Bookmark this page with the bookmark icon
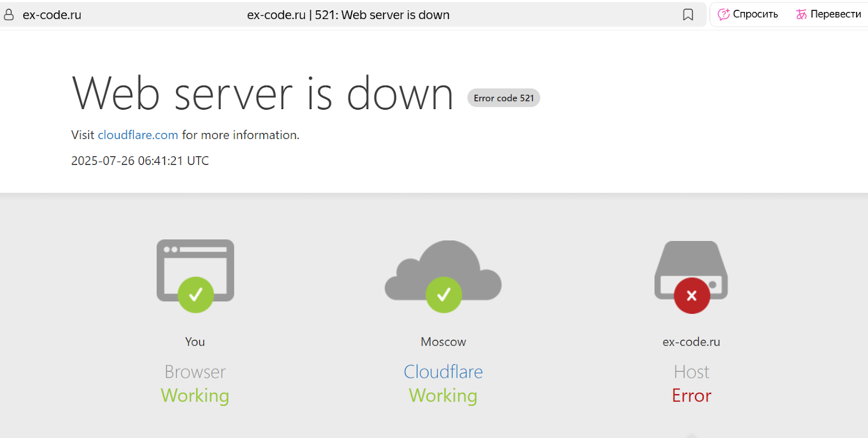 (688, 15)
